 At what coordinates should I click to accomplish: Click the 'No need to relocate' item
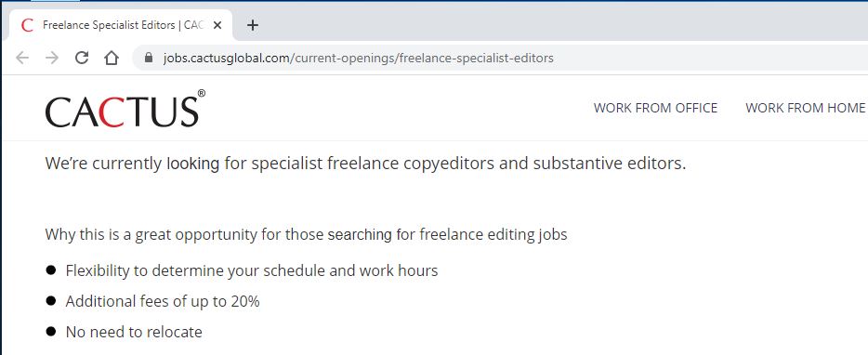pyautogui.click(x=134, y=333)
